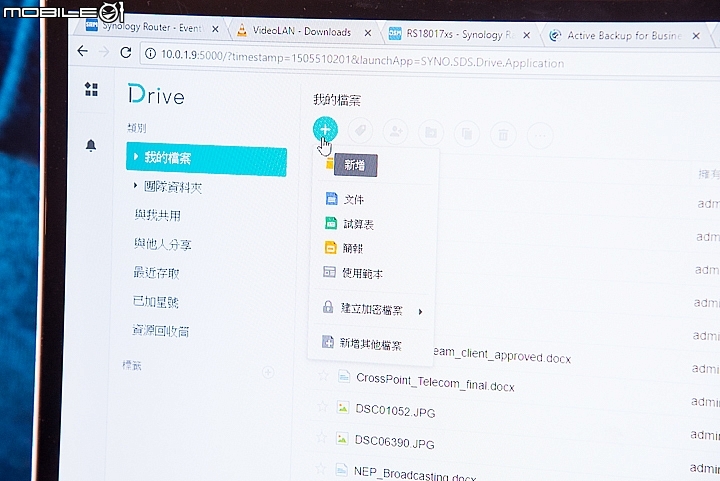Select 我的檔案 in the sidebar

pyautogui.click(x=206, y=159)
